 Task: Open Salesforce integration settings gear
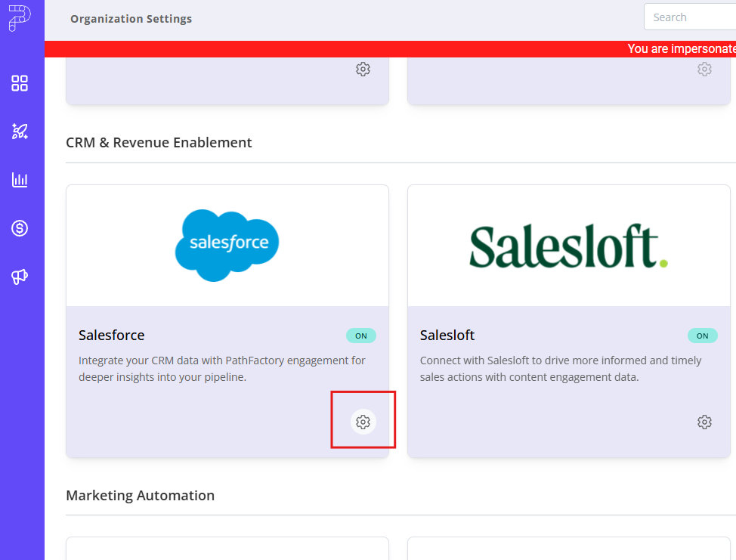pyautogui.click(x=363, y=422)
